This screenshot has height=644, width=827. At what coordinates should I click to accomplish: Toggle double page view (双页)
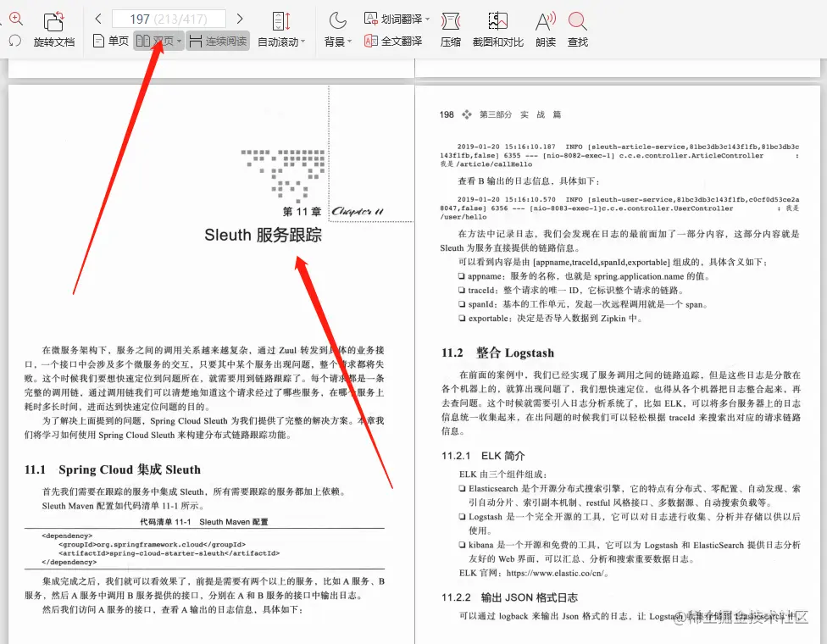coord(154,42)
